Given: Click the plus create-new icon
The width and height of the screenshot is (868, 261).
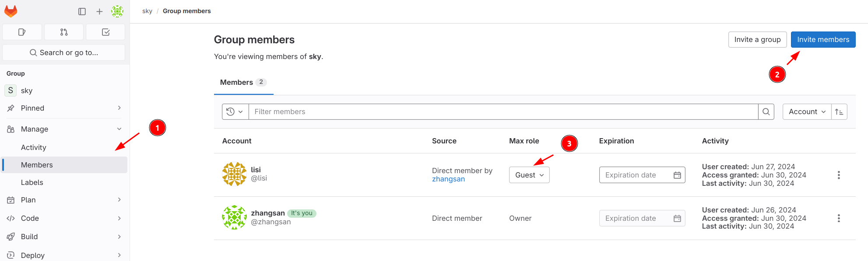Looking at the screenshot, I should [x=99, y=12].
